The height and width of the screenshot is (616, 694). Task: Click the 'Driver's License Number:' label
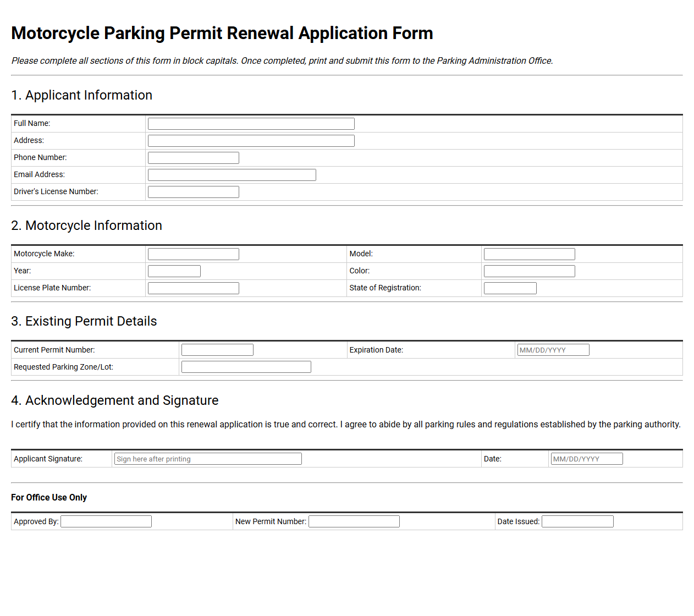click(56, 191)
